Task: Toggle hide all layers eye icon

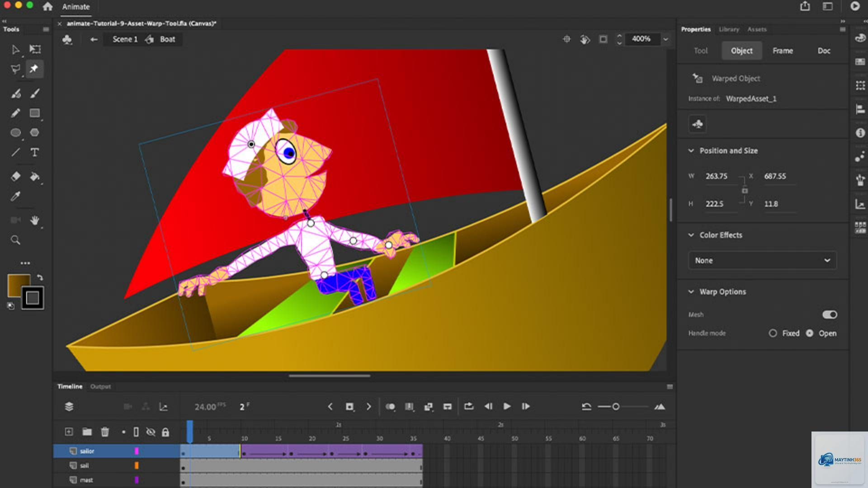Action: click(151, 432)
